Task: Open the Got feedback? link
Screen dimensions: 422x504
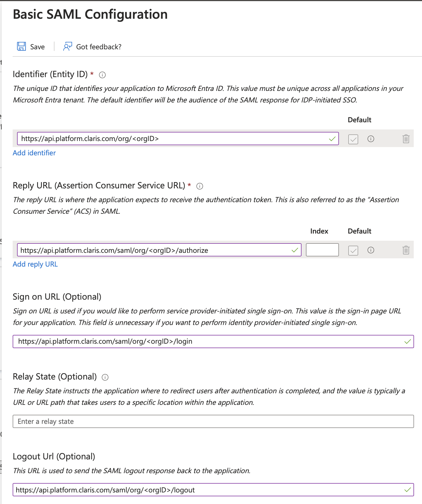Action: pos(98,47)
